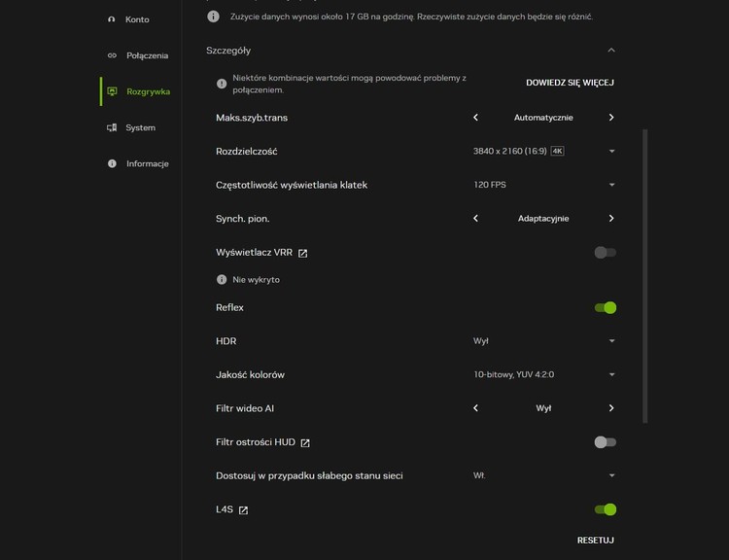This screenshot has height=560, width=729.
Task: Open external link icon next to L4S
Action: (x=243, y=509)
